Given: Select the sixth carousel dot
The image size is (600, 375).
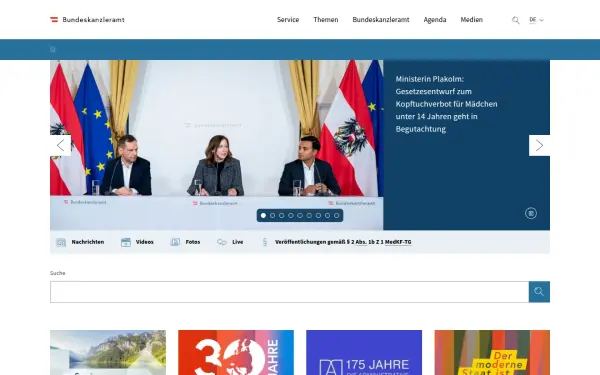Looking at the screenshot, I should coord(309,215).
